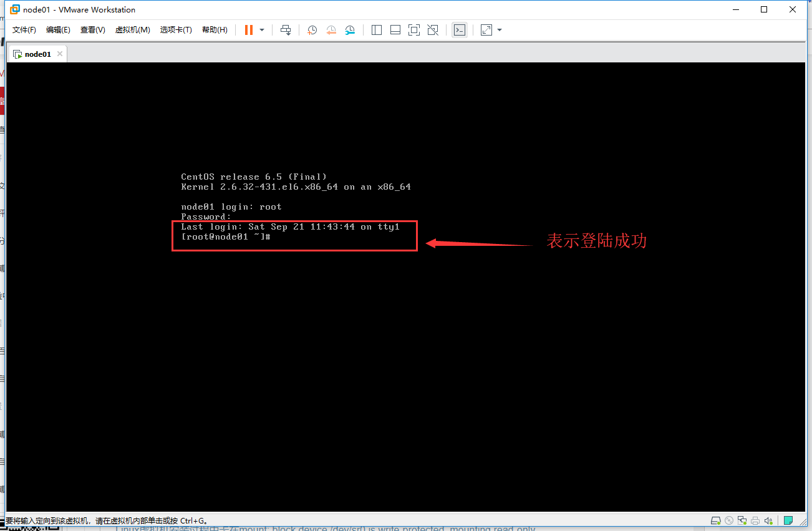Click the 'Last login' line in the console
This screenshot has width=812, height=531.
click(290, 227)
